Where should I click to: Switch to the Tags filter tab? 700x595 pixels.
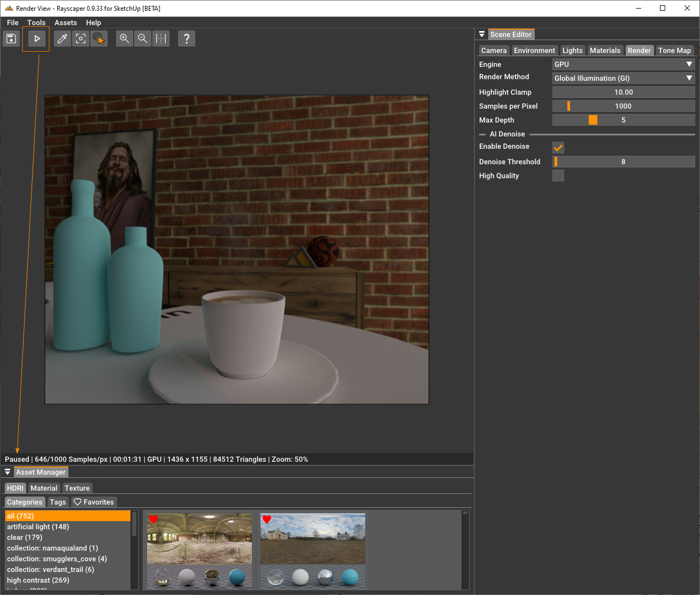click(58, 502)
